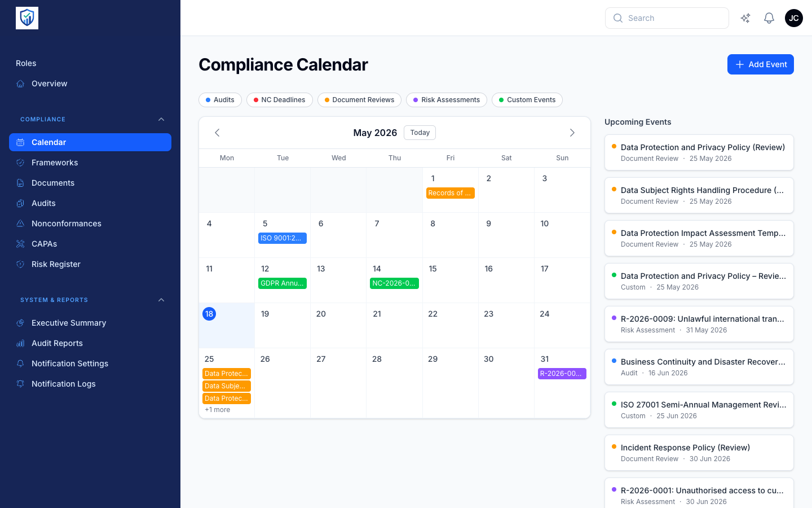Collapse the Compliance sidebar section
The width and height of the screenshot is (812, 508).
pyautogui.click(x=161, y=119)
